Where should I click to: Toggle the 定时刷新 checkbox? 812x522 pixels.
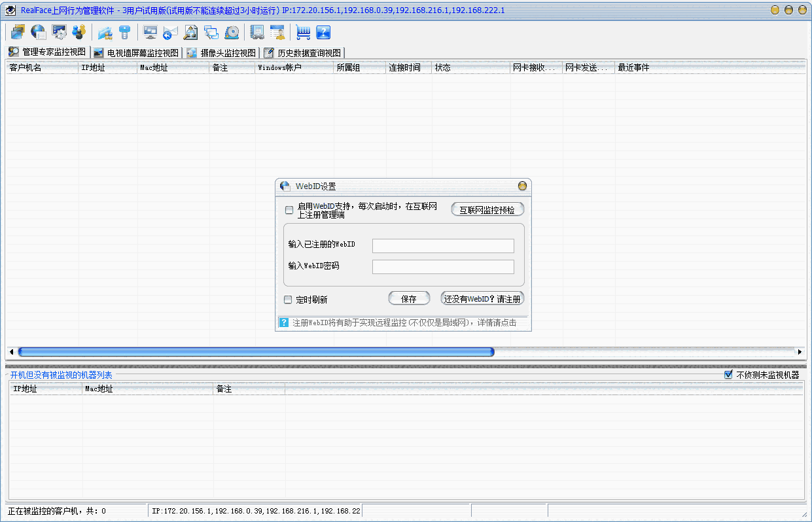click(288, 300)
